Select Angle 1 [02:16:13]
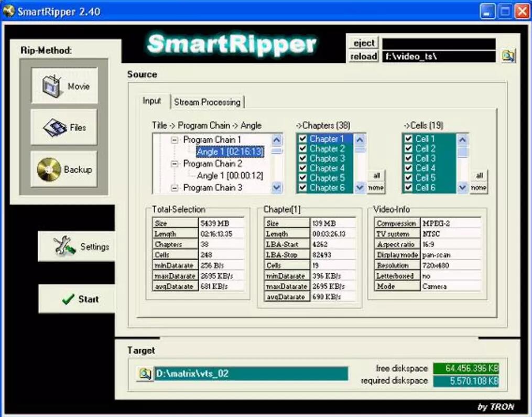Image resolution: width=532 pixels, height=417 pixels. pos(230,152)
